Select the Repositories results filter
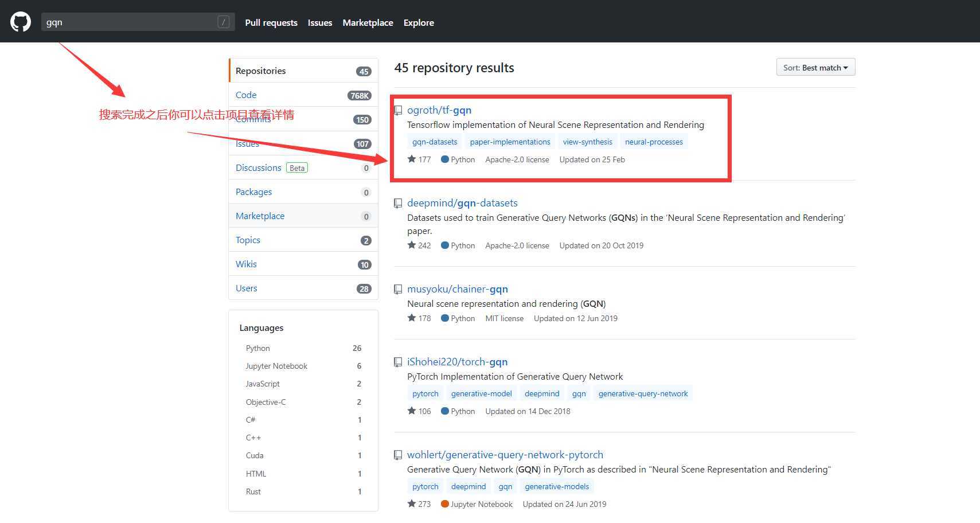Screen dimensions: 980x523 tap(303, 71)
